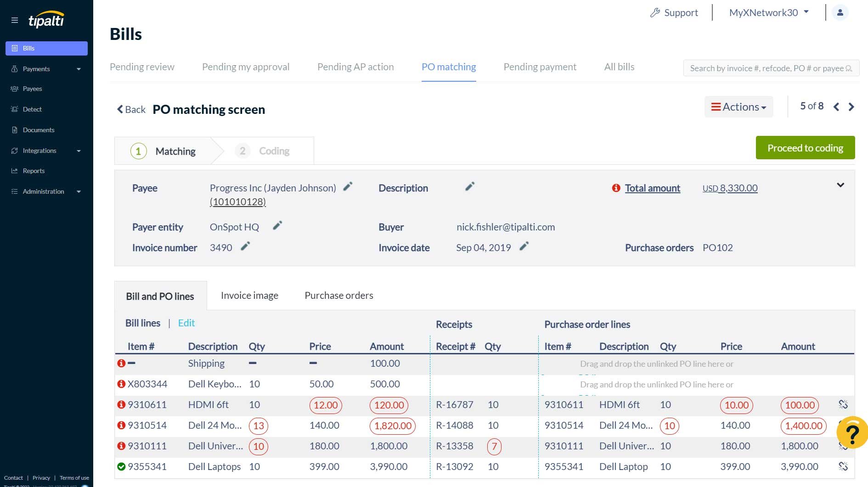The width and height of the screenshot is (868, 487).
Task: Click pencil icon next to Description
Action: (469, 186)
